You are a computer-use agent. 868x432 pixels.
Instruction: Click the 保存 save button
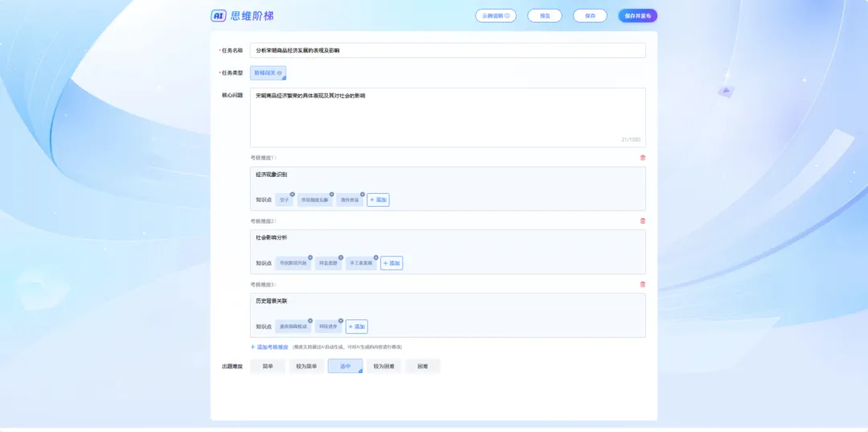click(x=590, y=15)
